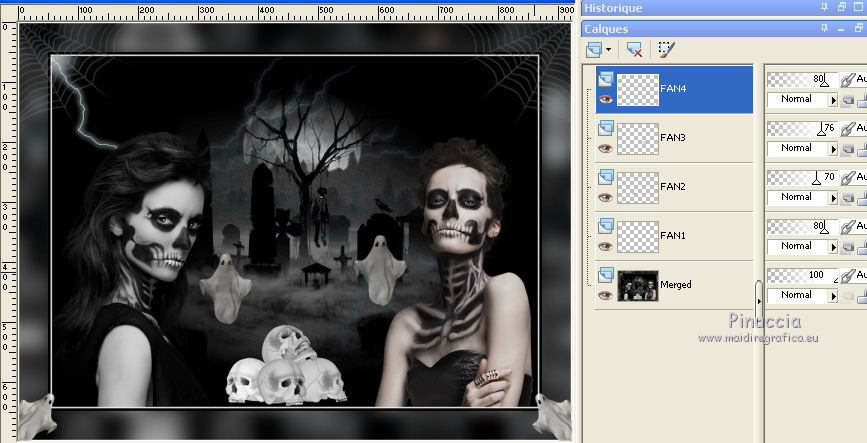Click the layer link icon for FAN1
Image resolution: width=867 pixels, height=443 pixels.
(848, 227)
